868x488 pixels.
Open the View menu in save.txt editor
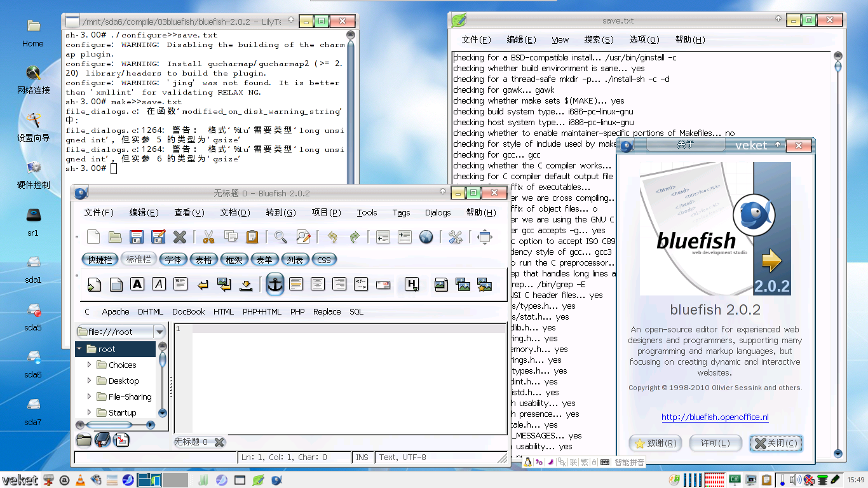(560, 39)
